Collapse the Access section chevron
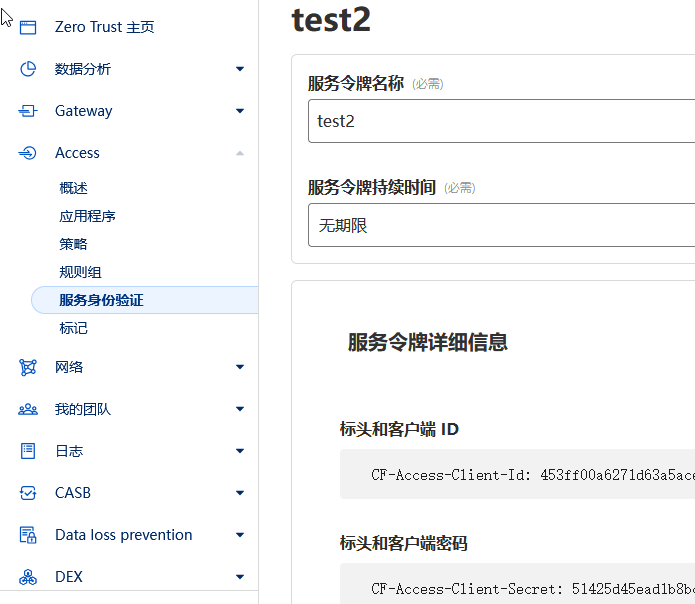The width and height of the screenshot is (695, 604). pyautogui.click(x=240, y=153)
